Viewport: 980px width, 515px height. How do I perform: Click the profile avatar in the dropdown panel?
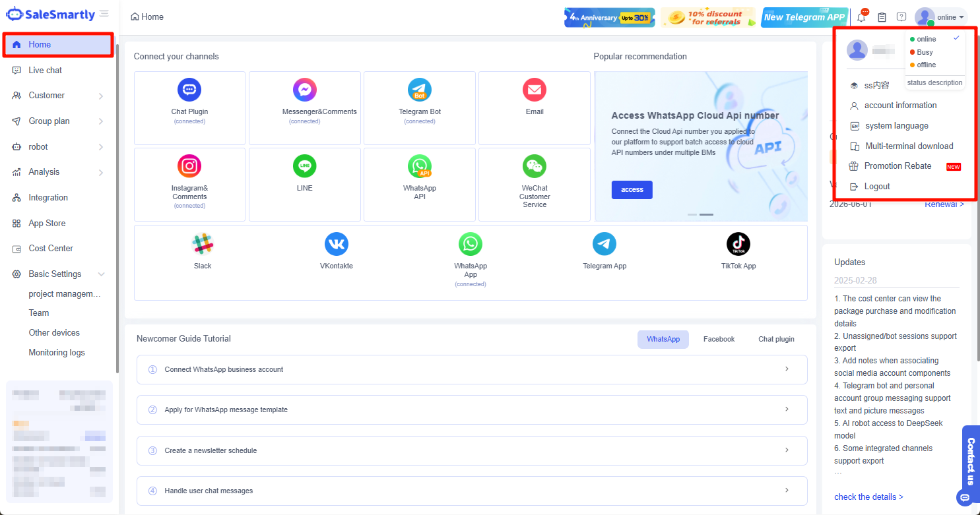(x=857, y=50)
